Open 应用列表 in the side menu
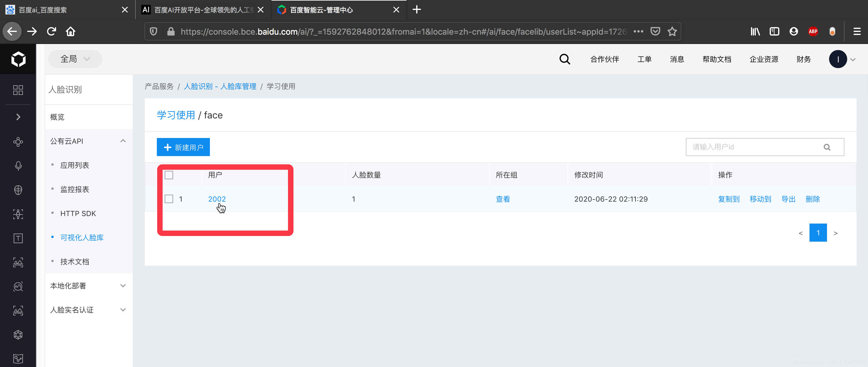Screen dimensions: 868x367 tap(74, 165)
